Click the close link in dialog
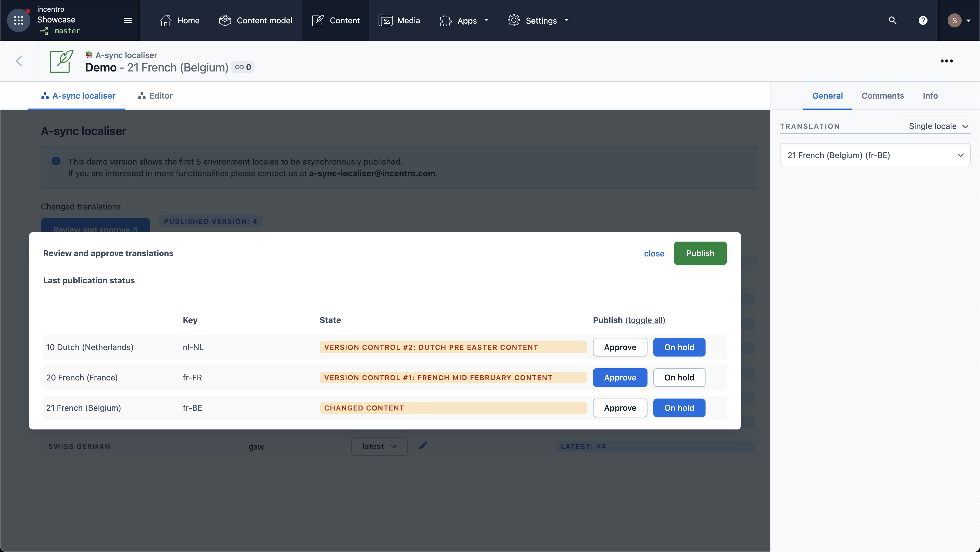The height and width of the screenshot is (552, 980). (x=654, y=253)
